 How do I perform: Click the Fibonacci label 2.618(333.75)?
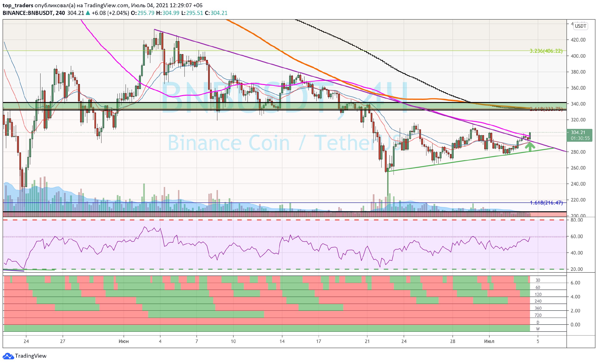pos(546,109)
